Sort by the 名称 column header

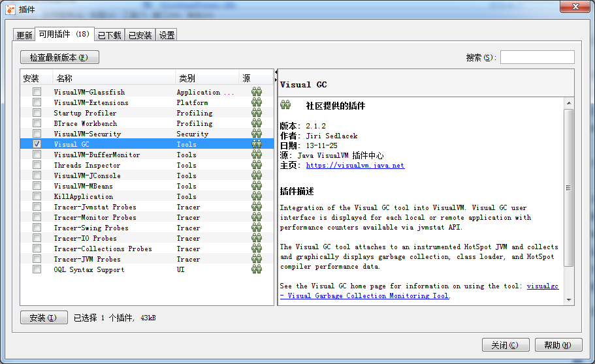pyautogui.click(x=114, y=78)
